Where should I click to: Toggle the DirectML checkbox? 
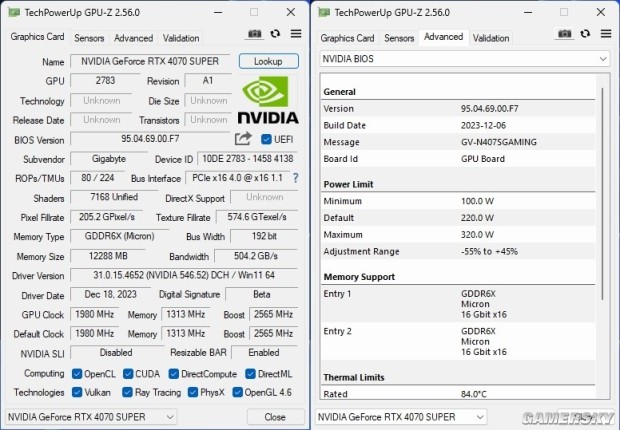click(250, 374)
